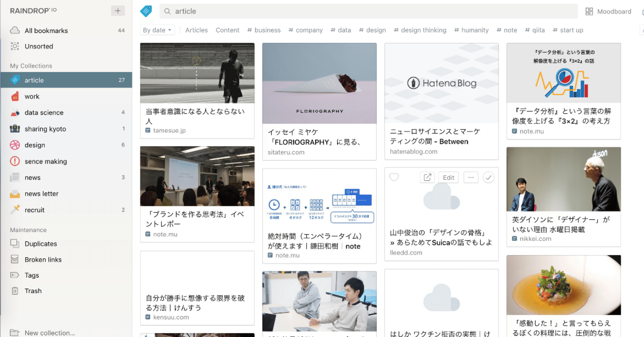The width and height of the screenshot is (644, 337).
Task: Click the kensuu.com bookmark title
Action: click(x=195, y=303)
